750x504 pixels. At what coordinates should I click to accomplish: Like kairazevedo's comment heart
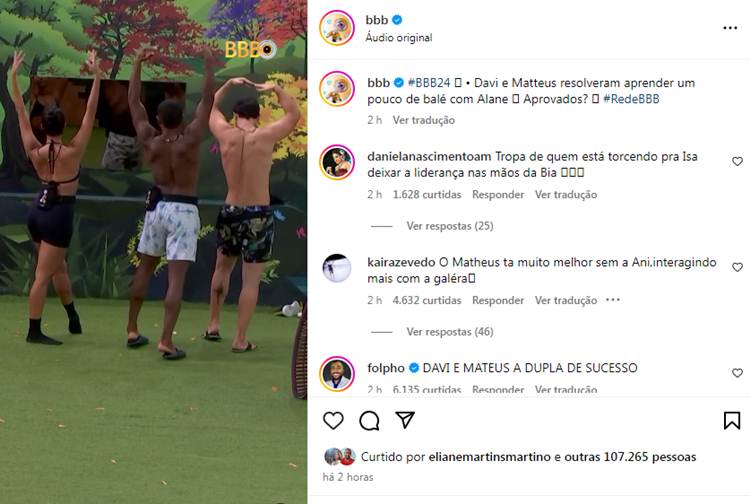click(x=737, y=267)
